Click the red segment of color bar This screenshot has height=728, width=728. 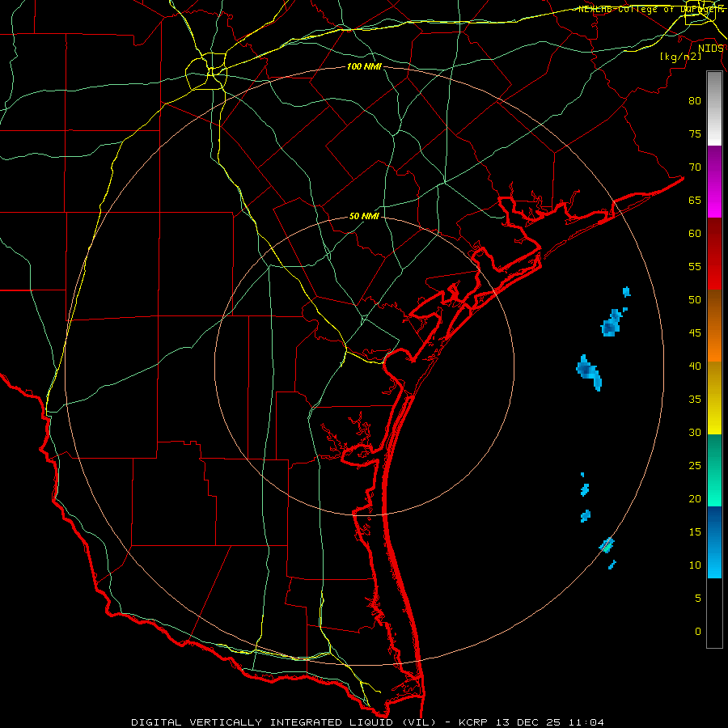pyautogui.click(x=714, y=254)
